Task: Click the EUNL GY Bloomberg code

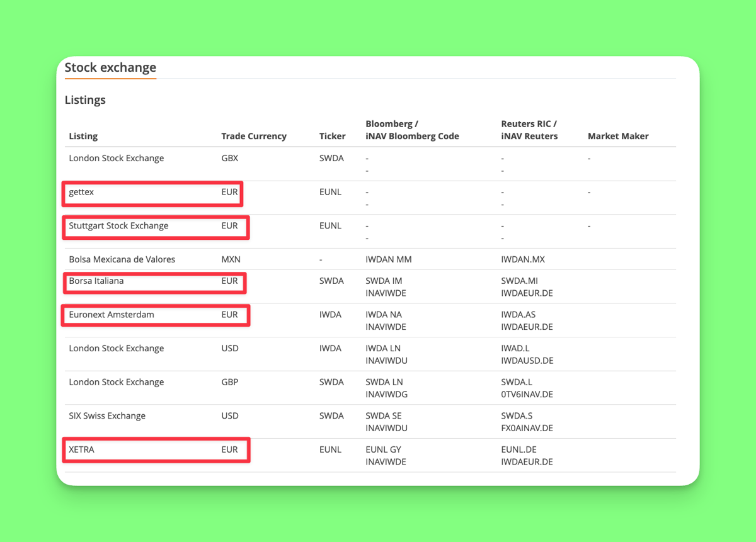Action: coord(383,449)
